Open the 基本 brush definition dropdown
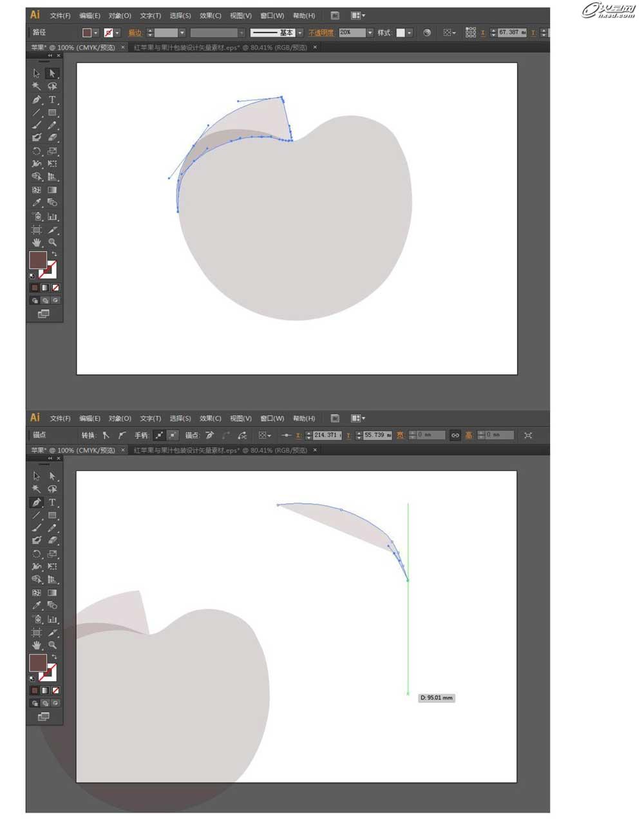This screenshot has width=644, height=819. pyautogui.click(x=300, y=33)
